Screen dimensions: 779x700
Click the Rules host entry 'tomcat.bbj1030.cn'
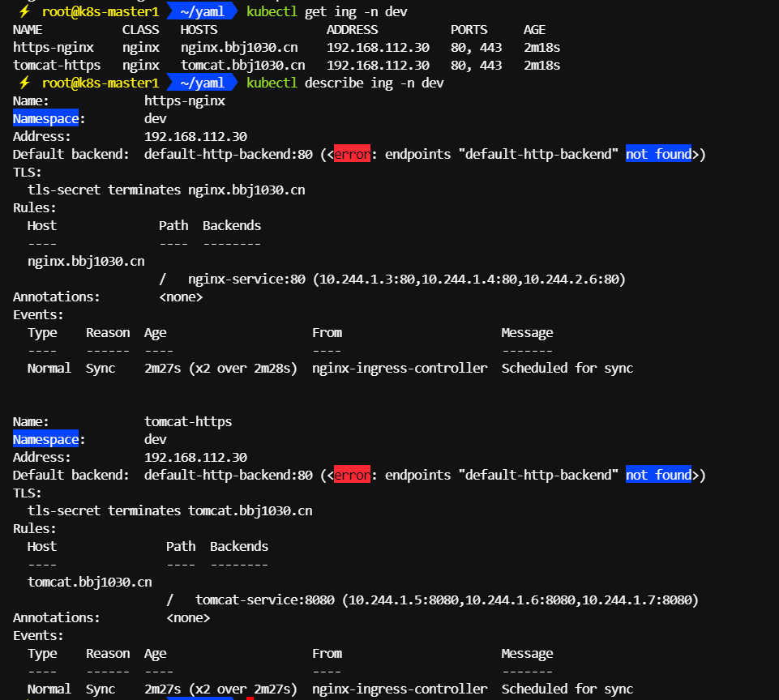90,583
